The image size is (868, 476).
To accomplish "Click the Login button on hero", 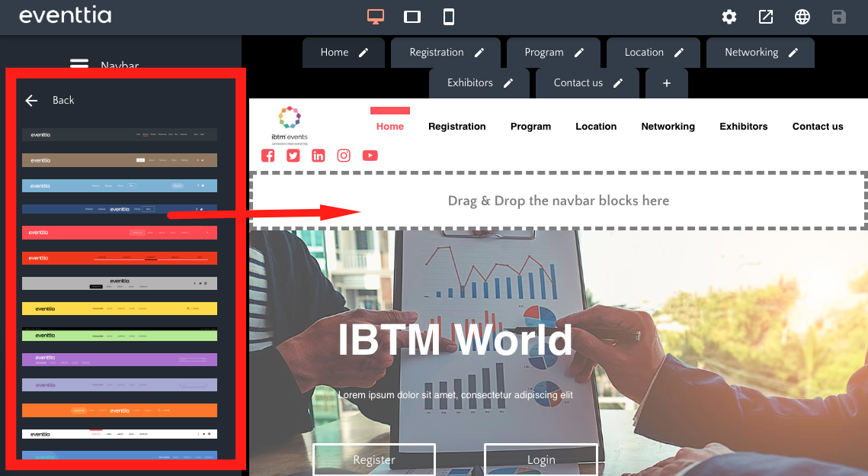I will tap(541, 459).
